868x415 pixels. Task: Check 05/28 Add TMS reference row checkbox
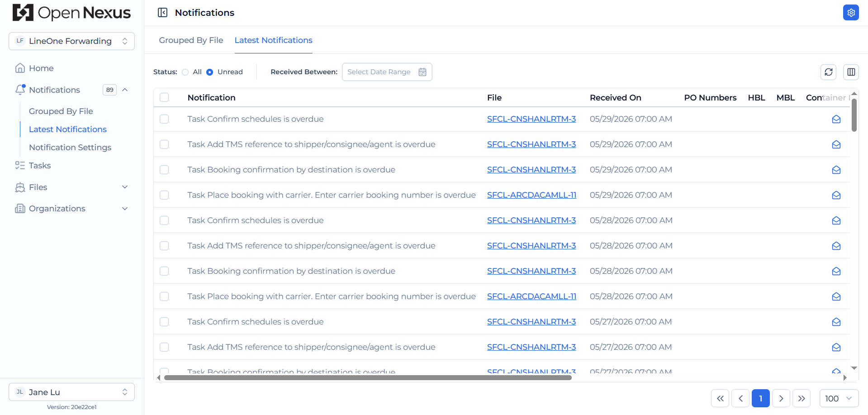coord(164,246)
